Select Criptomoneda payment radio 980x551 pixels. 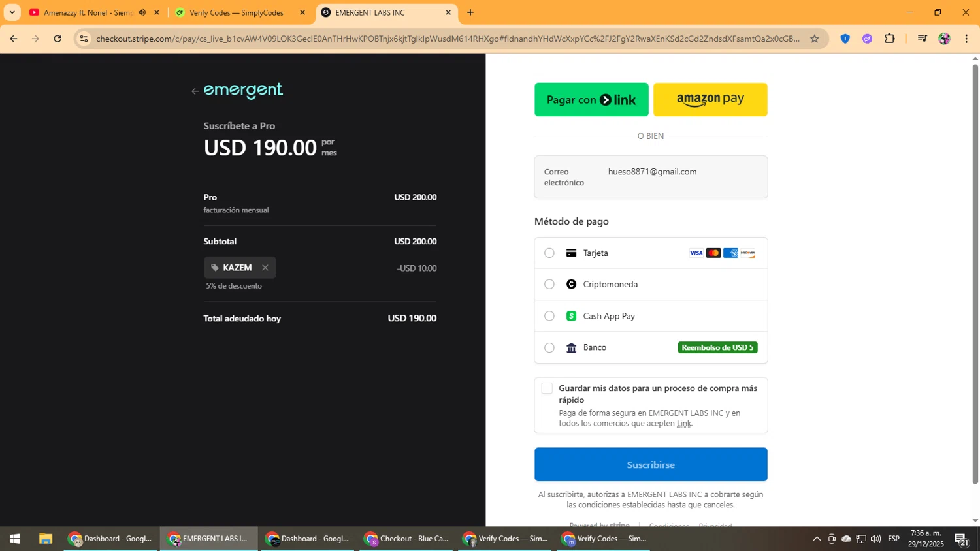[x=549, y=285]
